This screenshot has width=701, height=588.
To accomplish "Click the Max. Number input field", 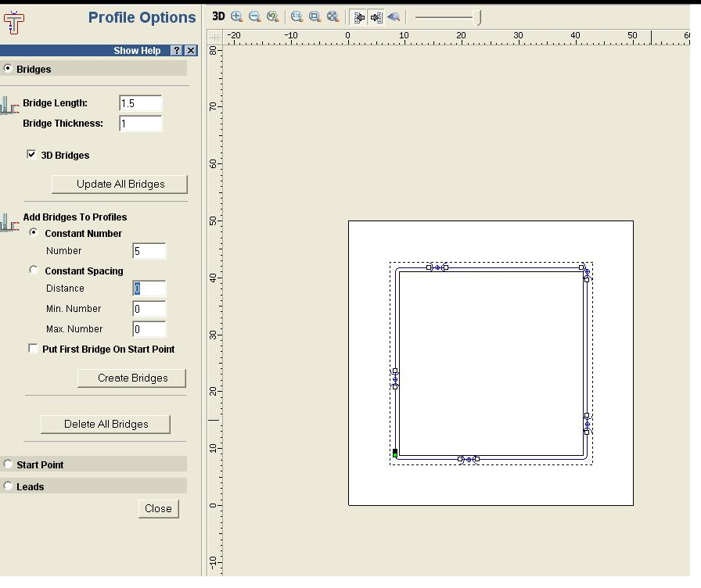I will (149, 329).
